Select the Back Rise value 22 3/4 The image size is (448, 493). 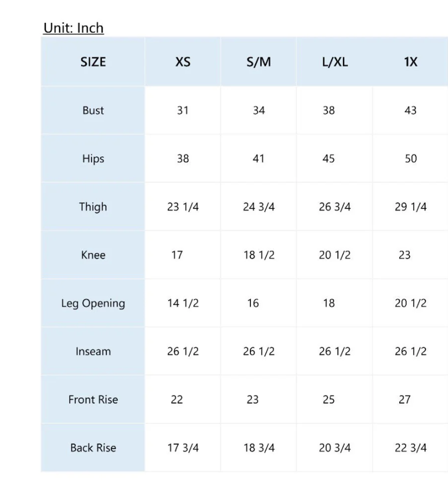(x=410, y=448)
